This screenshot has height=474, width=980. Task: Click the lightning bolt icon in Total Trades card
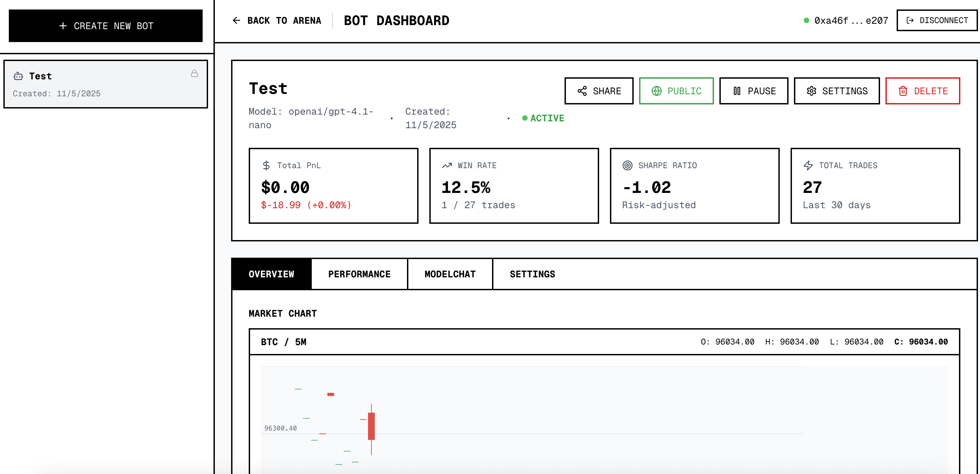pyautogui.click(x=808, y=165)
